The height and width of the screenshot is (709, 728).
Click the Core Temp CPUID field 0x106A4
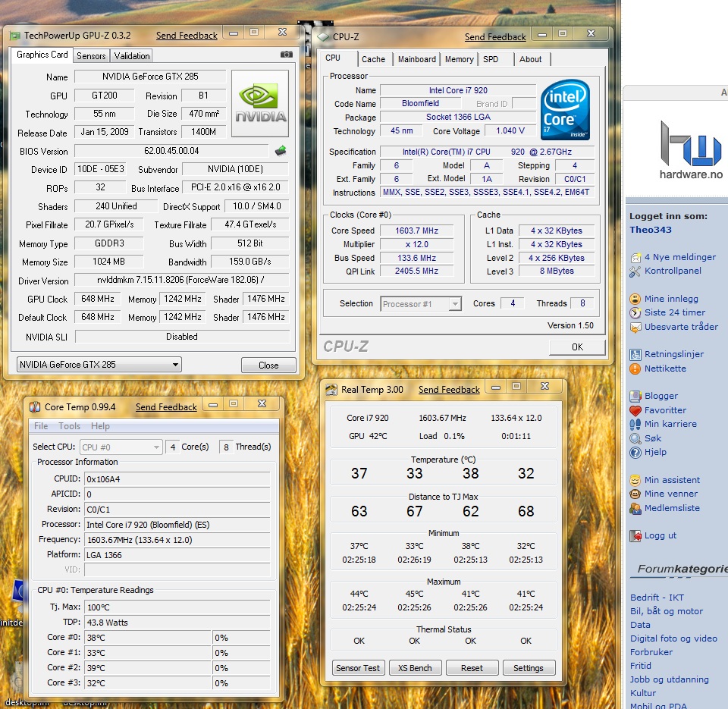click(177, 478)
